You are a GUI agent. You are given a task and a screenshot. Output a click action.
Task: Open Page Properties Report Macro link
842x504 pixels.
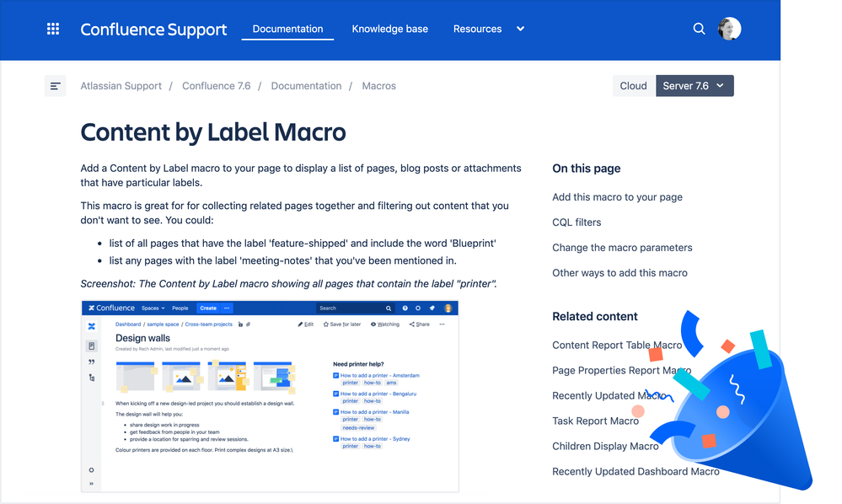[621, 370]
